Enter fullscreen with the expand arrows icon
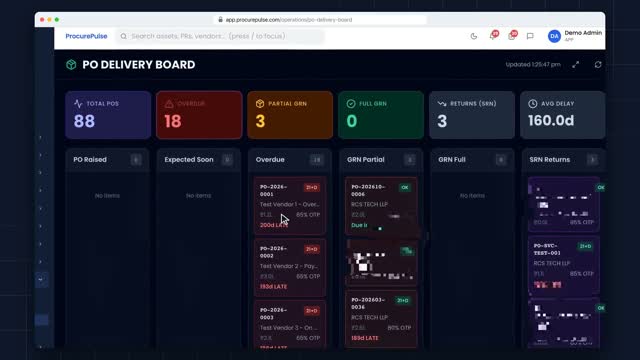The width and height of the screenshot is (640, 360). click(x=576, y=64)
